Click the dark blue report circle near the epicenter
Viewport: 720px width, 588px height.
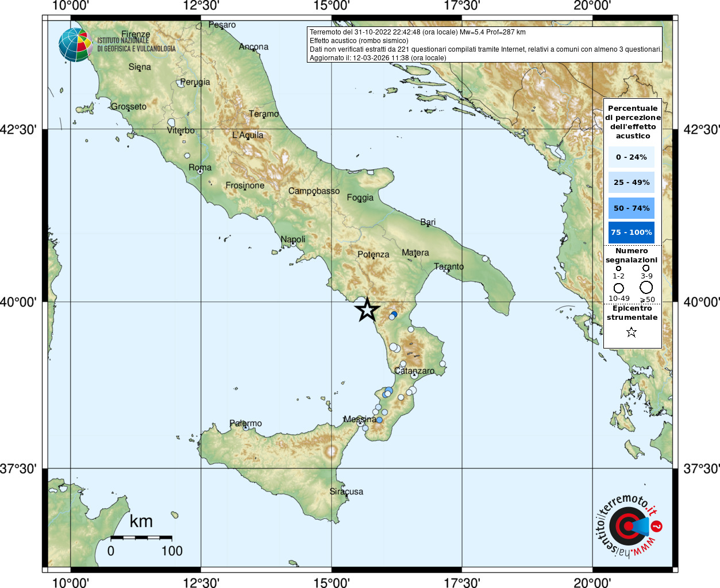tap(394, 314)
